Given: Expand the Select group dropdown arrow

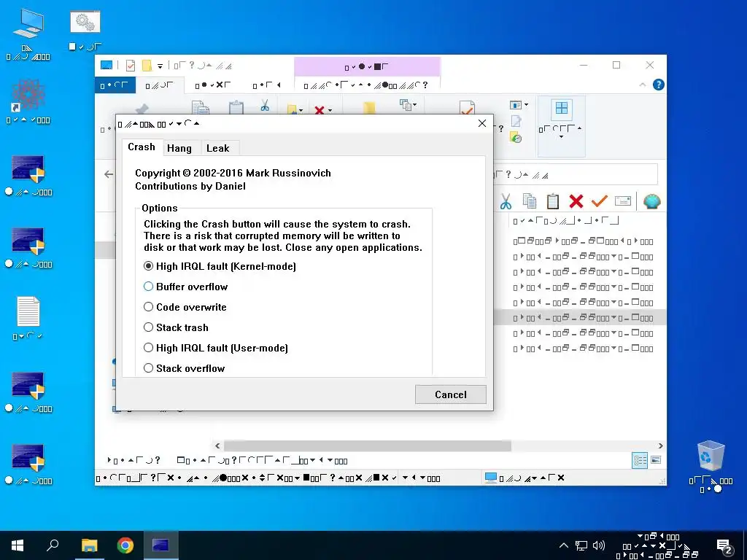Looking at the screenshot, I should click(561, 137).
